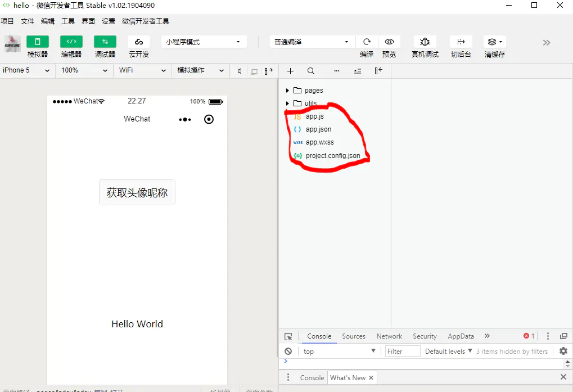Open the ellipsis more options in file panel

coord(337,71)
